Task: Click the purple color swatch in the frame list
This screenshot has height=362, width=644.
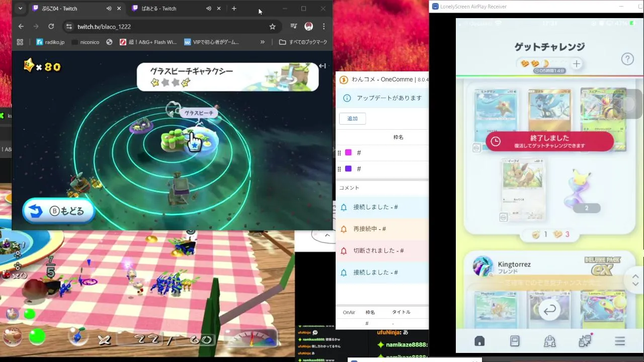Action: pyautogui.click(x=348, y=169)
